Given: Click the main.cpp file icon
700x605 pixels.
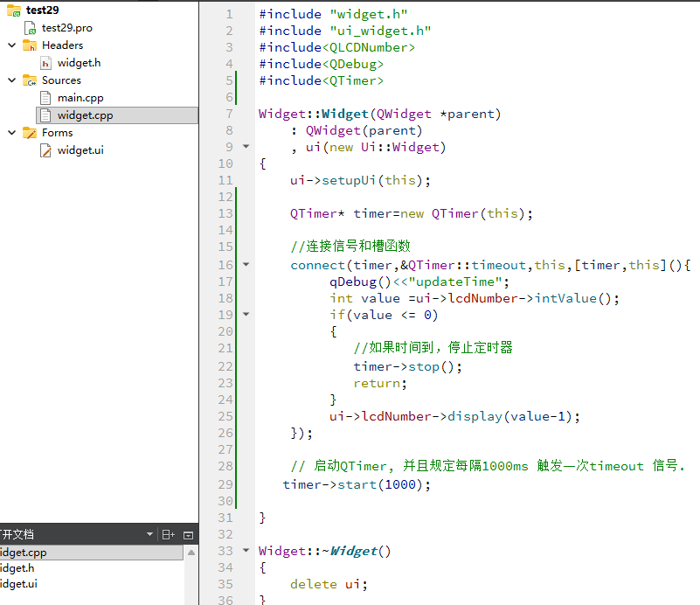Looking at the screenshot, I should [x=45, y=98].
